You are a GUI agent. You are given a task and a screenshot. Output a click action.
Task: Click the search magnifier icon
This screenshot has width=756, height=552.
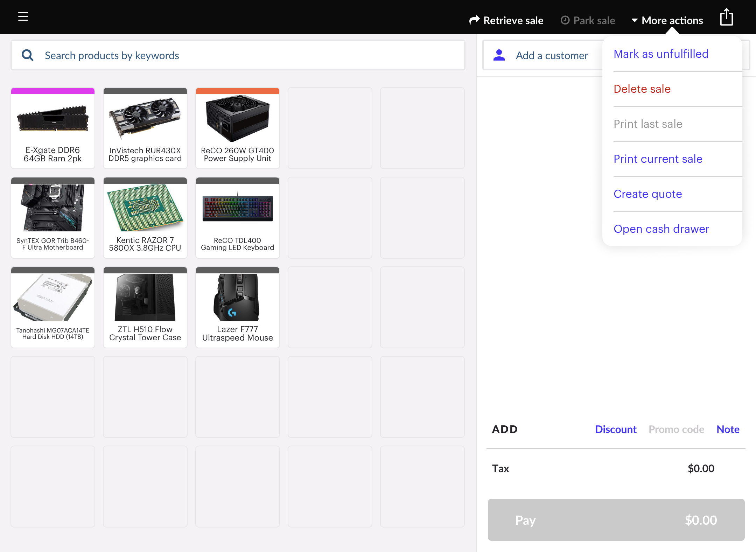point(27,55)
